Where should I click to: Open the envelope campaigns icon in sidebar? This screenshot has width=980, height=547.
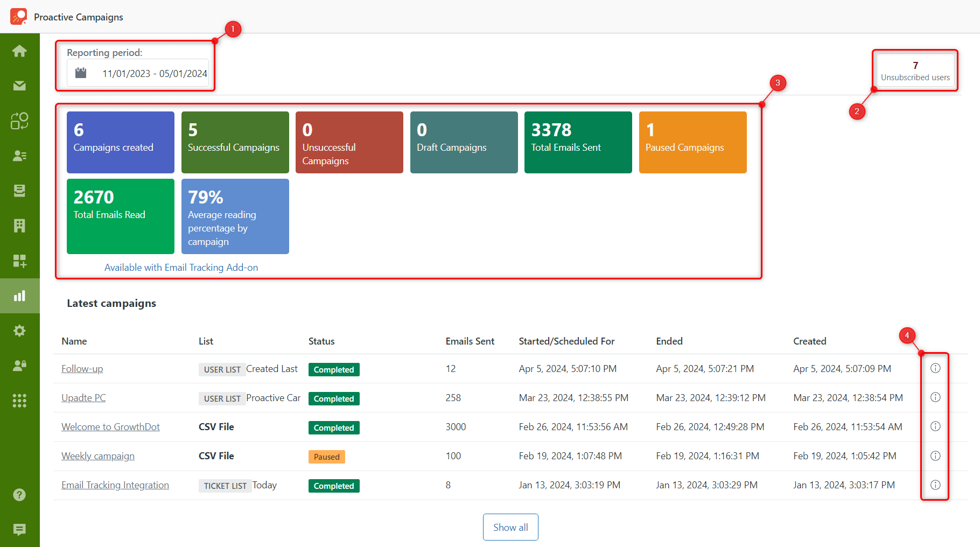19,86
